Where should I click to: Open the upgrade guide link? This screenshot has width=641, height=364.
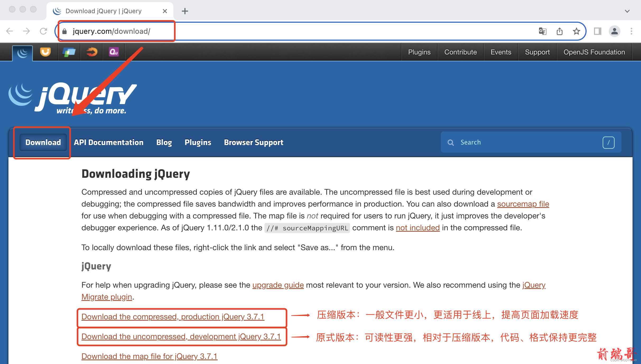pyautogui.click(x=278, y=285)
